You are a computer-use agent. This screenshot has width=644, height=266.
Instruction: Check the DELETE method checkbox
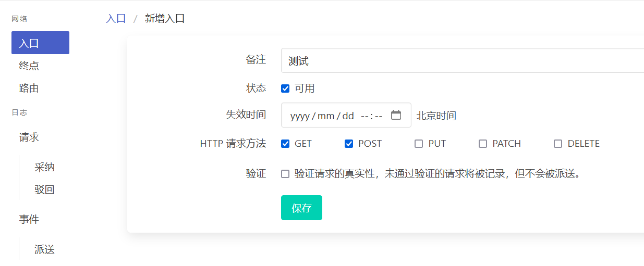[x=558, y=144]
